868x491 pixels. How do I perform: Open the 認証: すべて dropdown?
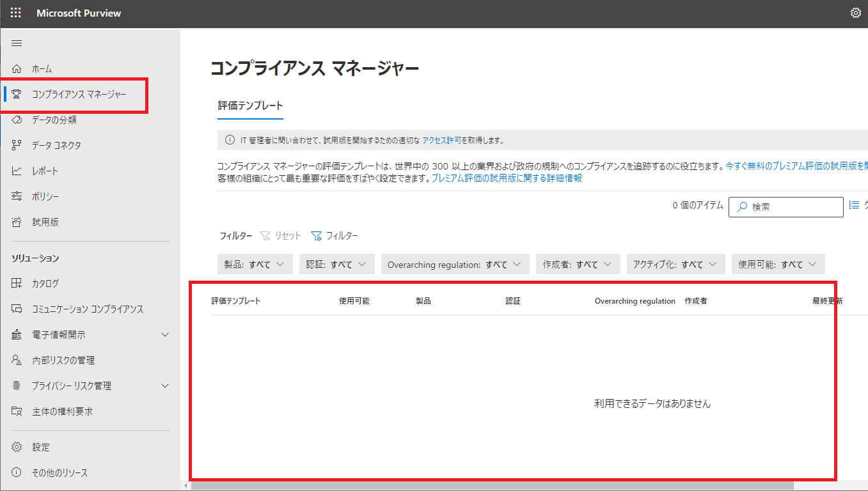pyautogui.click(x=336, y=264)
